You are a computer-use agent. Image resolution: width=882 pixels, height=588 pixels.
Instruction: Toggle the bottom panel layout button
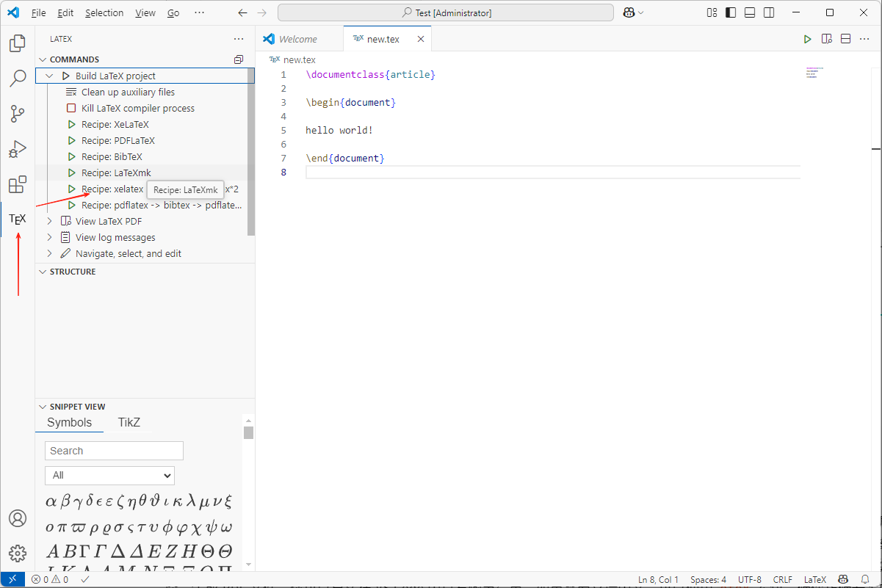click(x=750, y=12)
